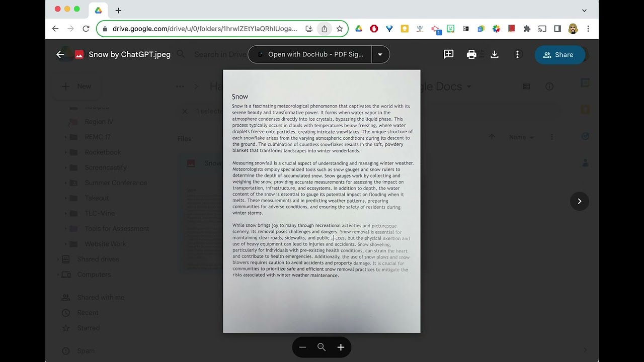Expand the Rocketbook folder arrow

point(65,152)
